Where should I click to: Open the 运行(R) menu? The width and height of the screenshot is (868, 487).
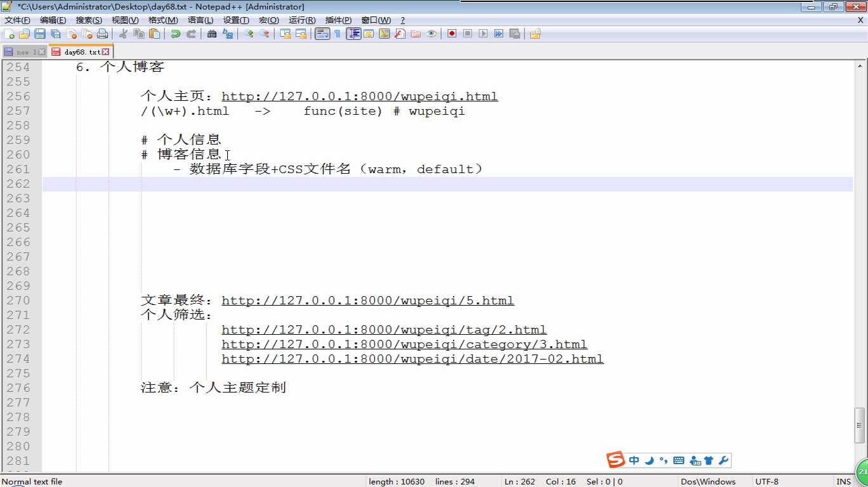click(x=302, y=20)
